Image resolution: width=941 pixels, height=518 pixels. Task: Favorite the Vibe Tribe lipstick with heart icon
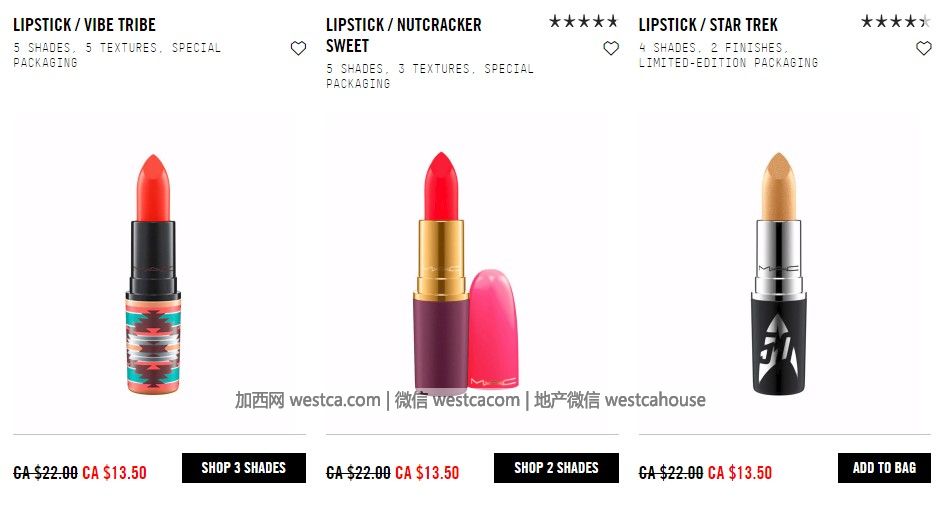coord(298,48)
